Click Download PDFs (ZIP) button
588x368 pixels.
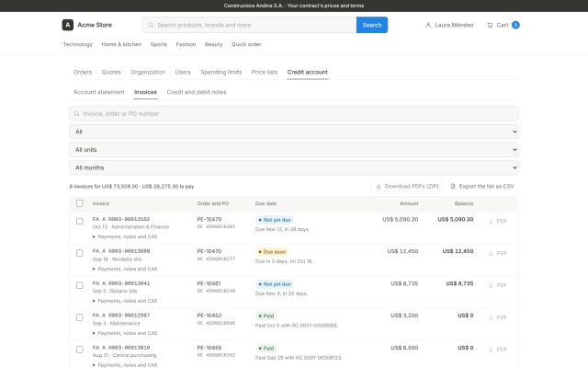click(407, 186)
